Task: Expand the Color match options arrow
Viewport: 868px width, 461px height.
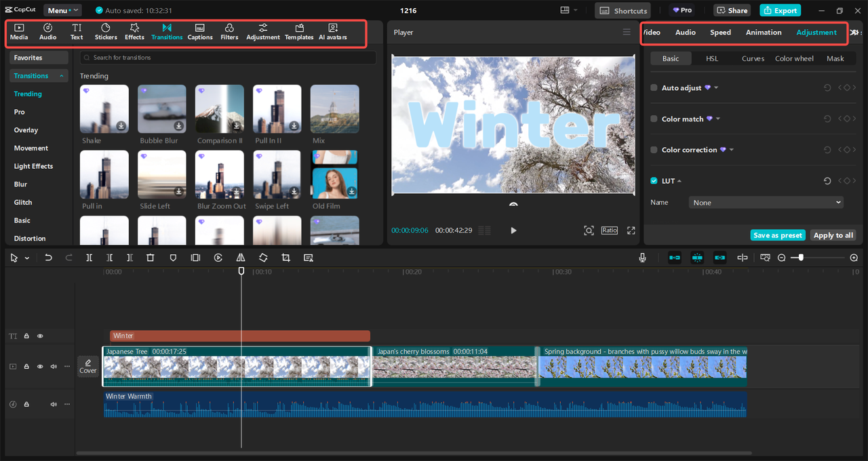Action: [718, 119]
